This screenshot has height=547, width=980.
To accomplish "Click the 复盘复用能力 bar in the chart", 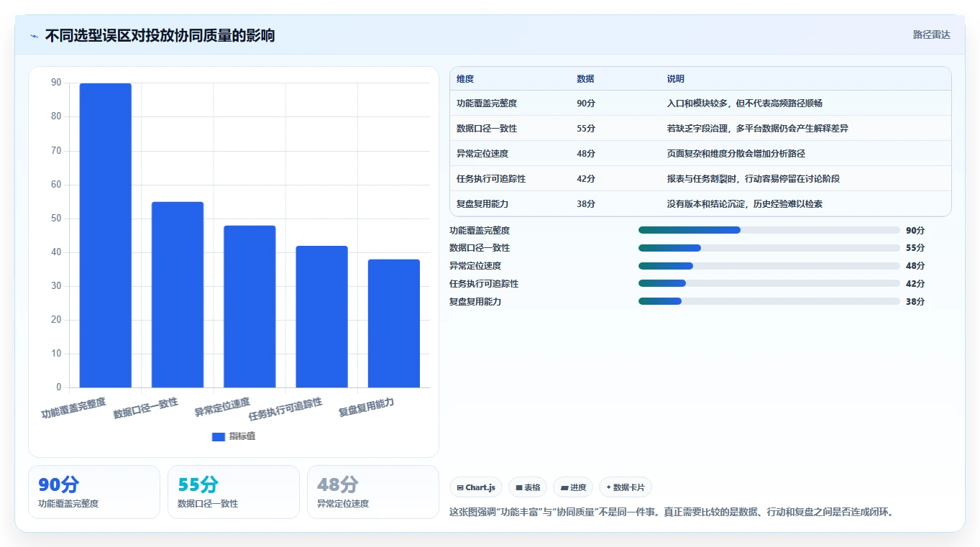I will [x=394, y=323].
